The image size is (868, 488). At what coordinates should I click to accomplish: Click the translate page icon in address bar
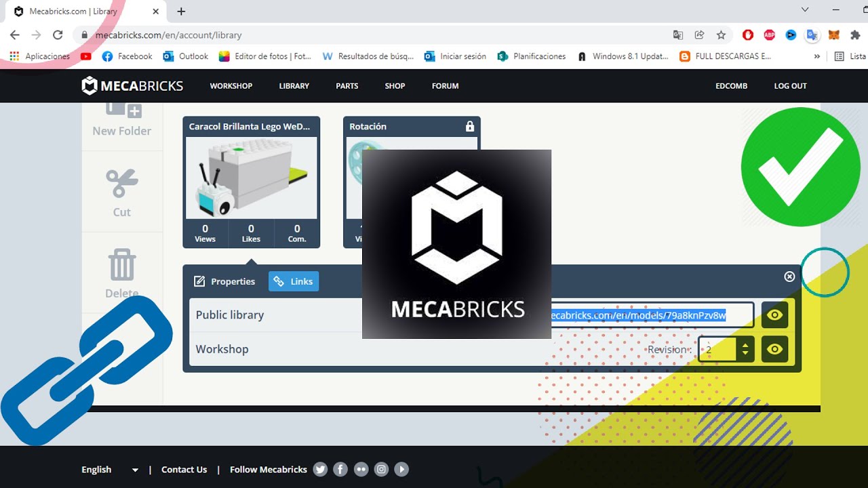tap(677, 35)
